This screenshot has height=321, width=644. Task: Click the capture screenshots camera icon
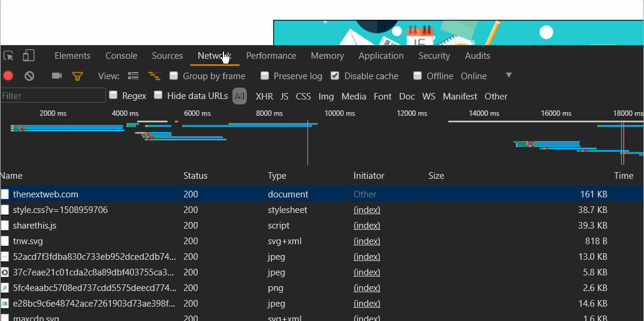pyautogui.click(x=57, y=76)
